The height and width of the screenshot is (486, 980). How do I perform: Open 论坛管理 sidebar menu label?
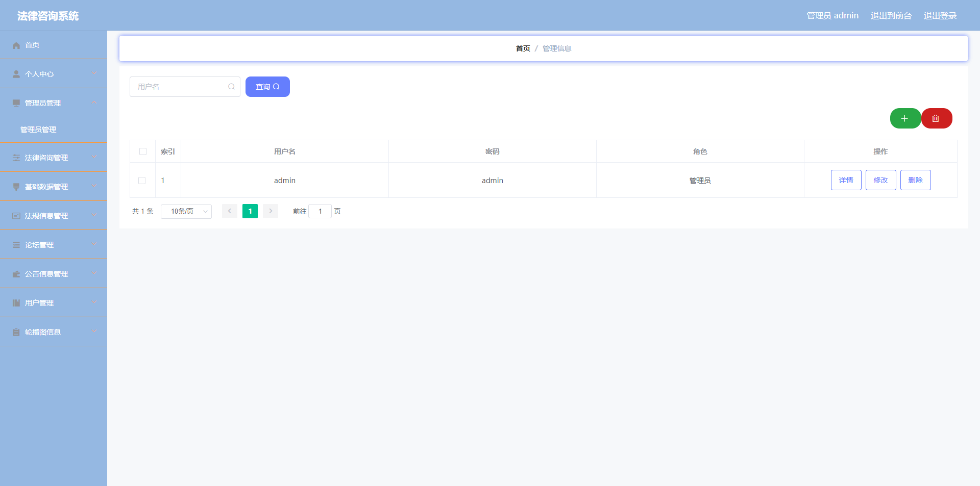(x=39, y=245)
